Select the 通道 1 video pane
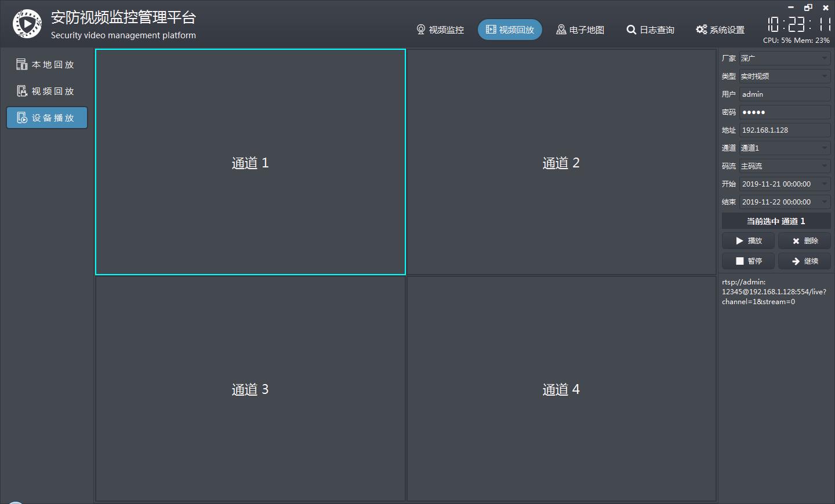The width and height of the screenshot is (835, 504). (x=251, y=162)
